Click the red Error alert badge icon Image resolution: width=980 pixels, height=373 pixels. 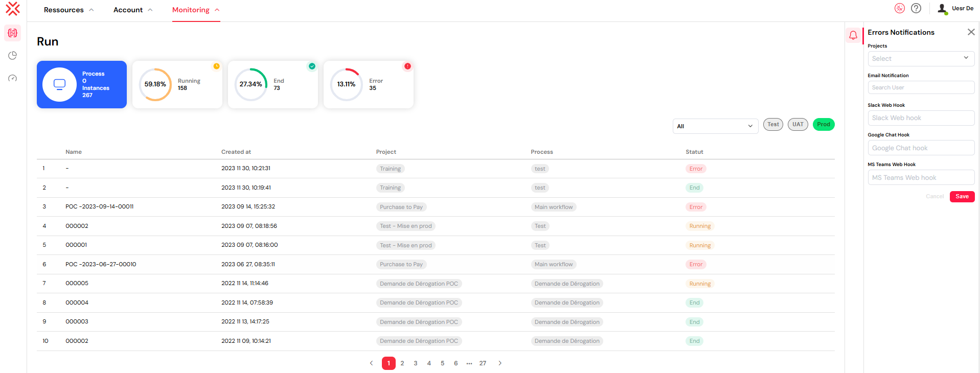(x=407, y=66)
